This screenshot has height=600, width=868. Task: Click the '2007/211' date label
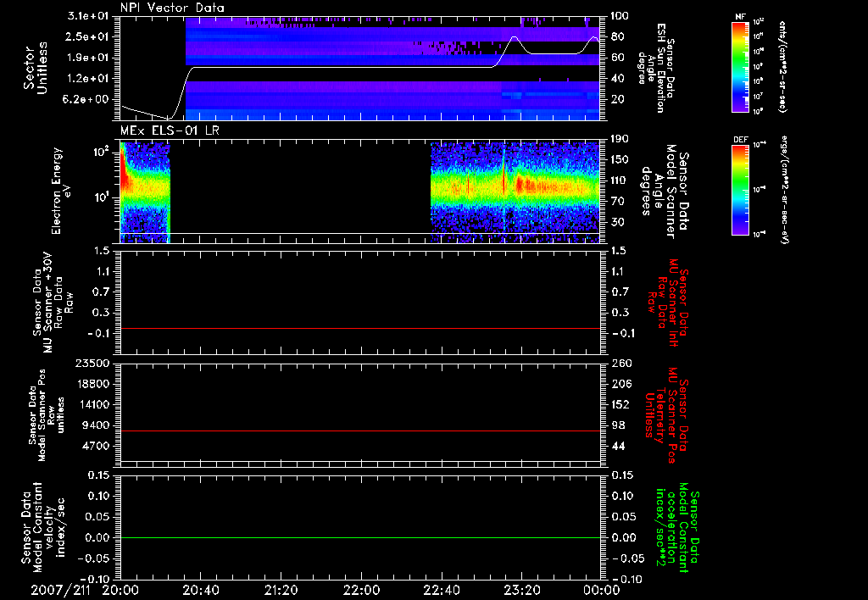pyautogui.click(x=60, y=591)
